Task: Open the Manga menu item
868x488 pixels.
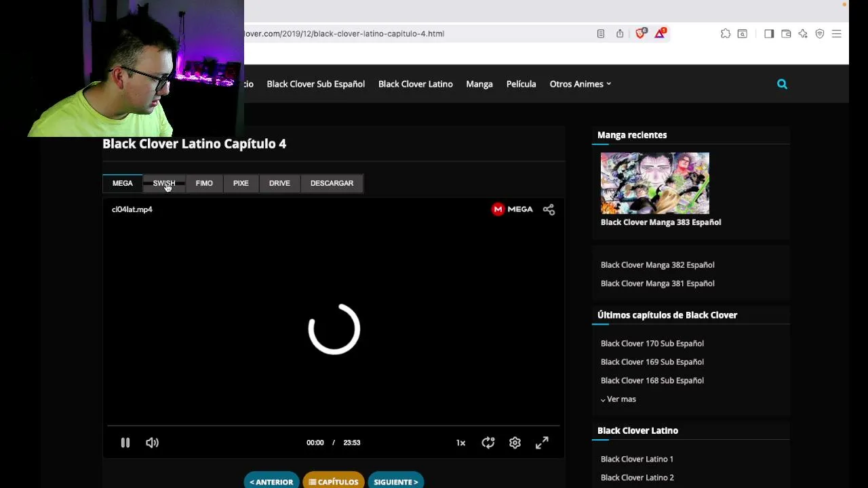Action: point(479,84)
